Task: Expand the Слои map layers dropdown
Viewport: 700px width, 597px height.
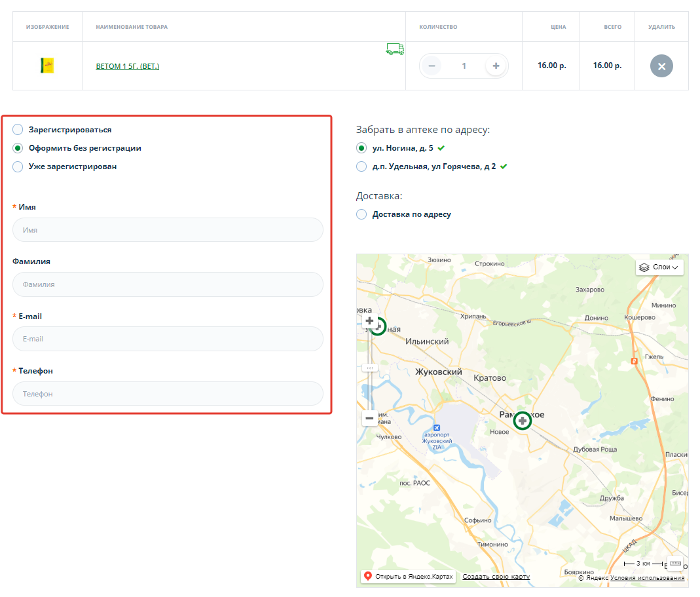Action: pos(659,267)
